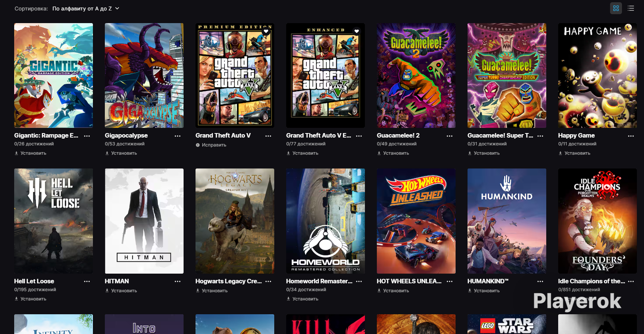Install Homeworld Remastered Collection
Screen dimensions: 644x334
click(303, 299)
